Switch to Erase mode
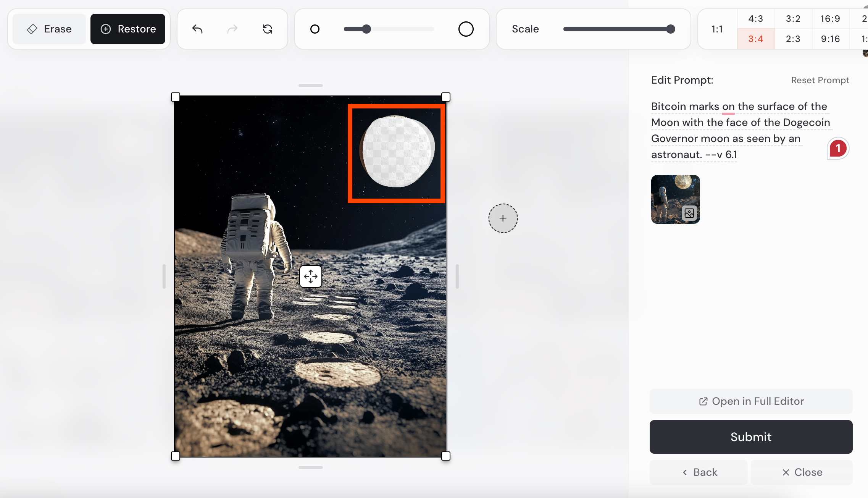The height and width of the screenshot is (498, 868). (x=50, y=29)
